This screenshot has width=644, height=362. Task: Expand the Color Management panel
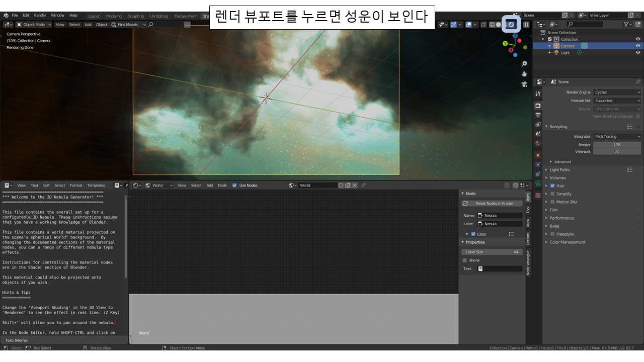pyautogui.click(x=567, y=242)
